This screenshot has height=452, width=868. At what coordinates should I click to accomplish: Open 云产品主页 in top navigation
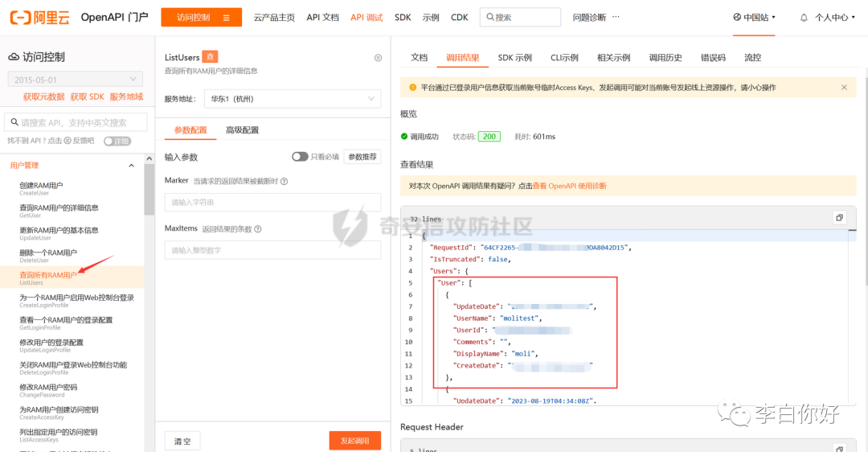pyautogui.click(x=274, y=17)
